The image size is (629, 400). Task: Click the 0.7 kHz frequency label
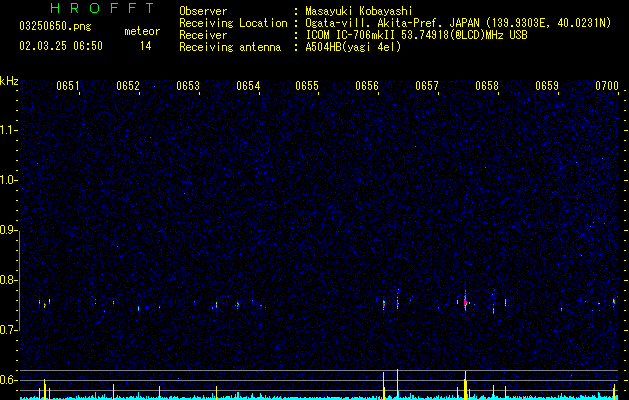coord(8,330)
